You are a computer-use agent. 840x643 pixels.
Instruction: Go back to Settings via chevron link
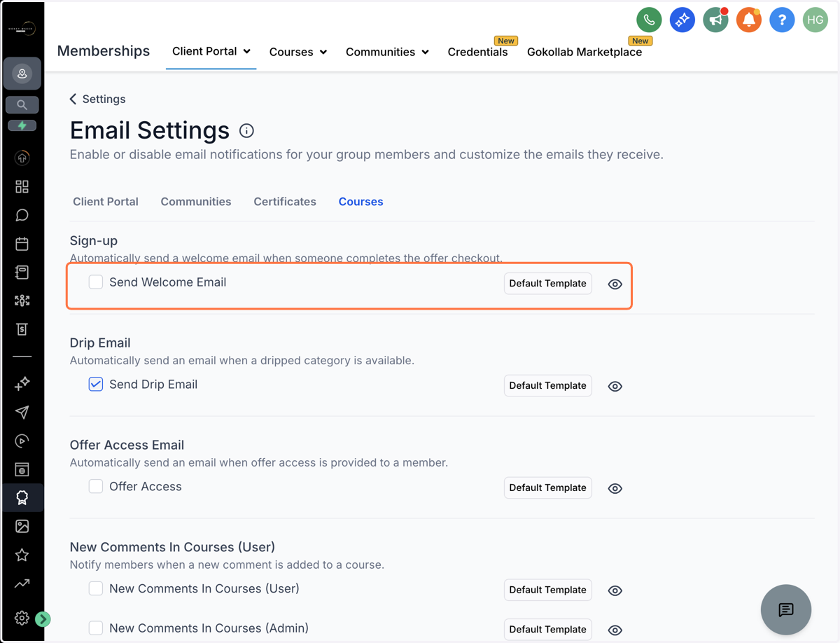[x=97, y=99]
